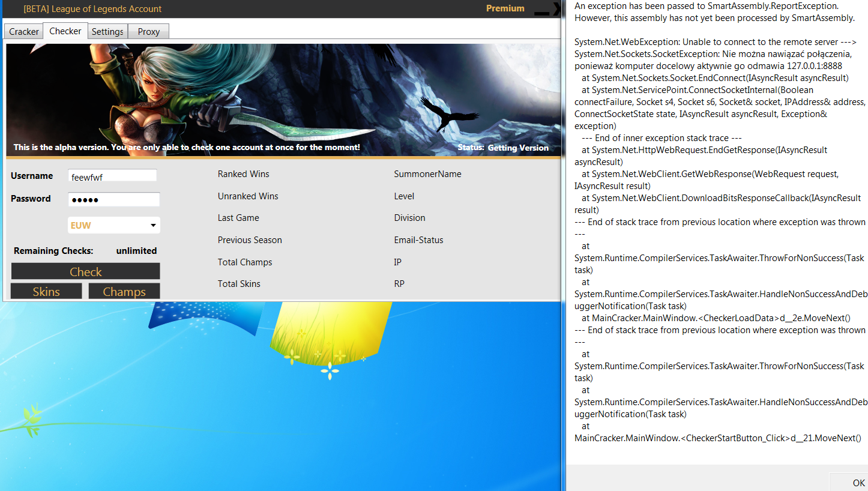Click the "Unranked Wins" label
Image resolution: width=868 pixels, height=491 pixels.
[248, 196]
